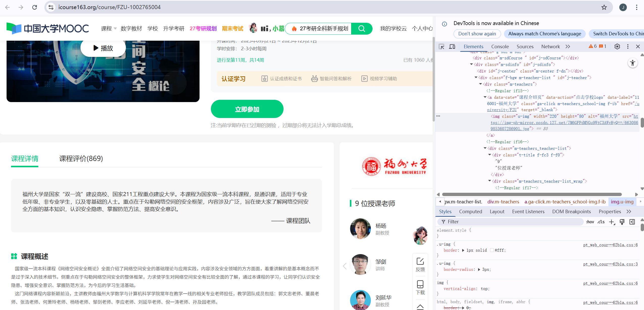Click the search magnifier on MOOC site

point(362,29)
